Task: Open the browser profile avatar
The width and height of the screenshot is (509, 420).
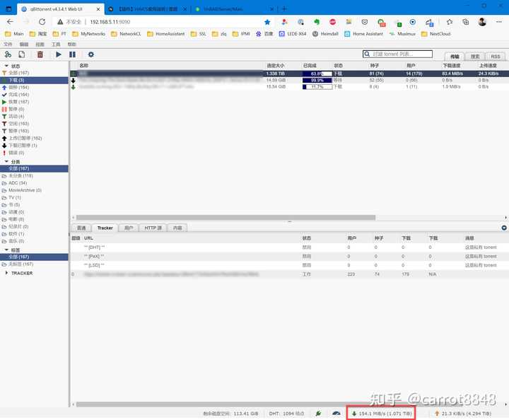Action: pos(482,22)
